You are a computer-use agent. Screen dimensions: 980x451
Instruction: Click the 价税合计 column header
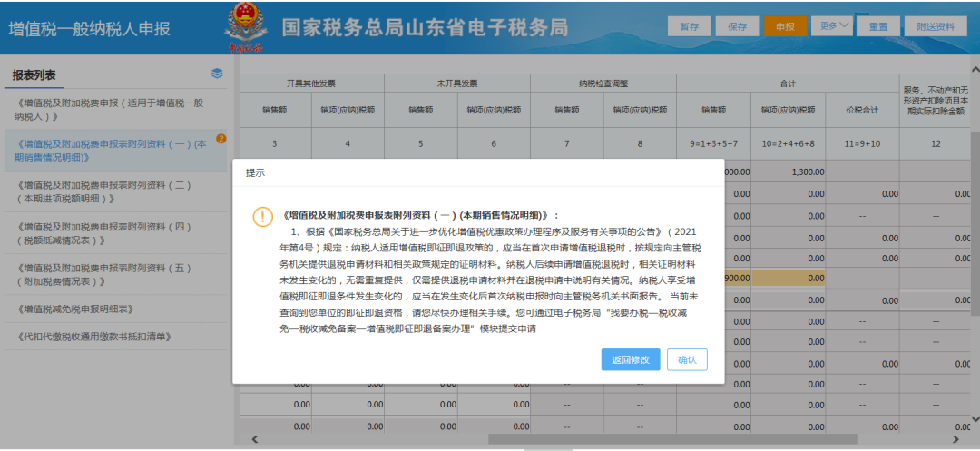(862, 109)
